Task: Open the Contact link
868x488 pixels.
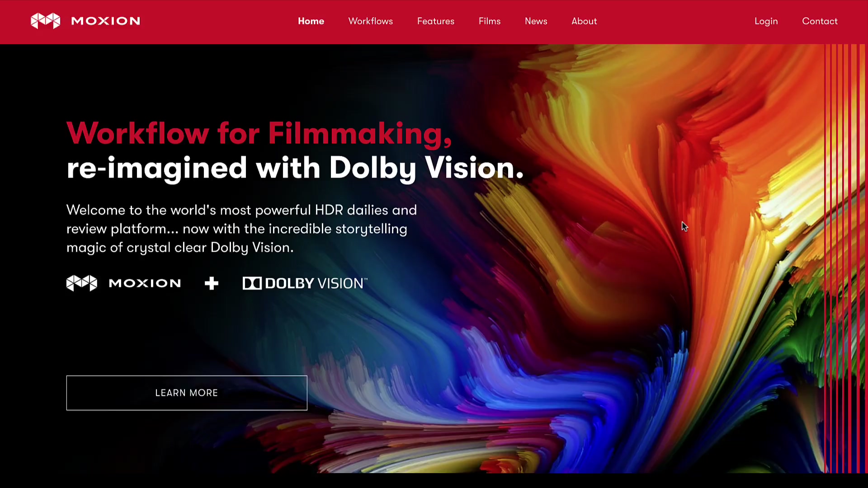Action: [820, 21]
